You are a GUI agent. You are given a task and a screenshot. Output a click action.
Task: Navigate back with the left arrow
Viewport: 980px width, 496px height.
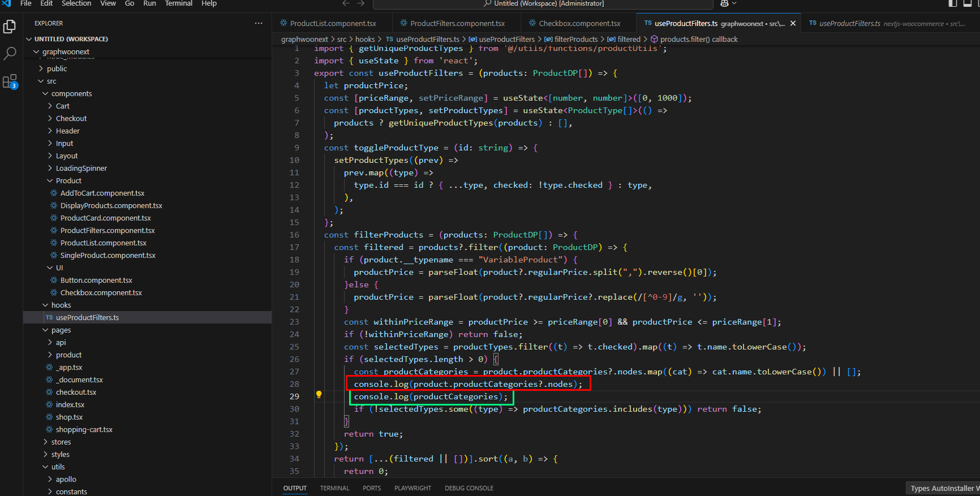346,3
